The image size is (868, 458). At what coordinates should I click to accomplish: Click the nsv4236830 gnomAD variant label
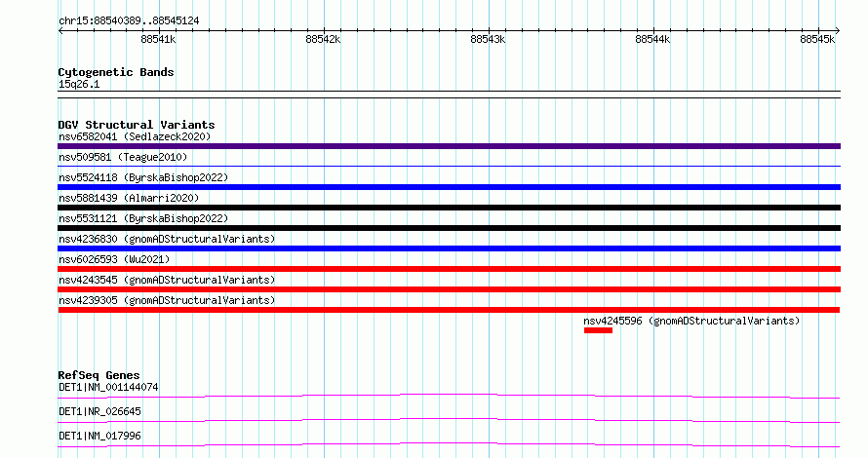click(x=167, y=239)
